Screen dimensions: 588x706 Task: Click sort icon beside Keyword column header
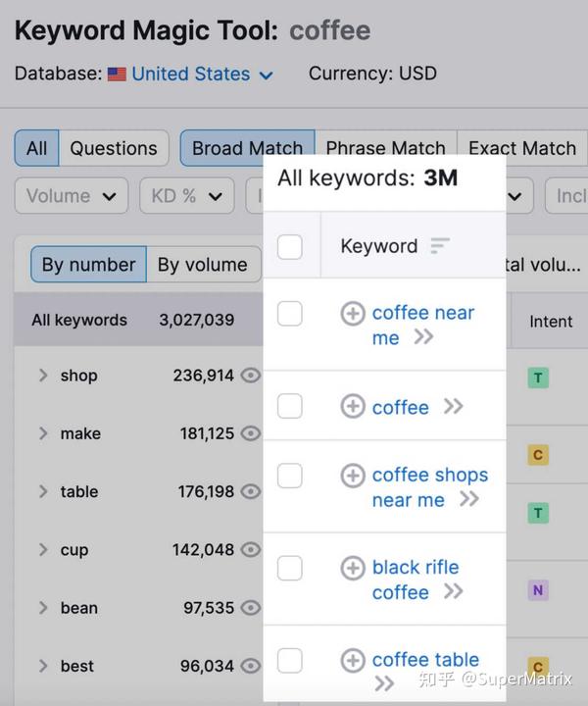pyautogui.click(x=440, y=246)
